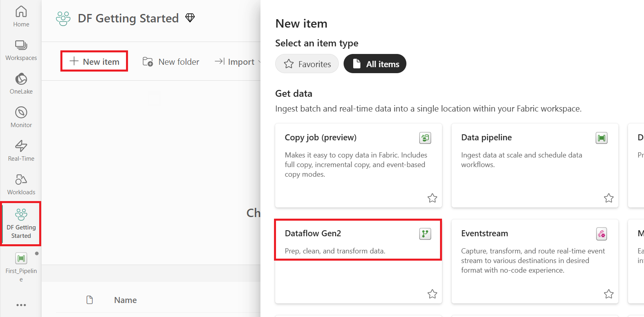The image size is (644, 317).
Task: Sort by the Name column header
Action: [x=125, y=300]
